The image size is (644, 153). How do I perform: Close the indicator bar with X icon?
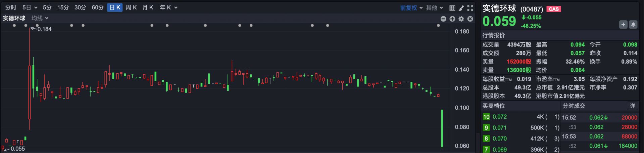[x=470, y=19]
